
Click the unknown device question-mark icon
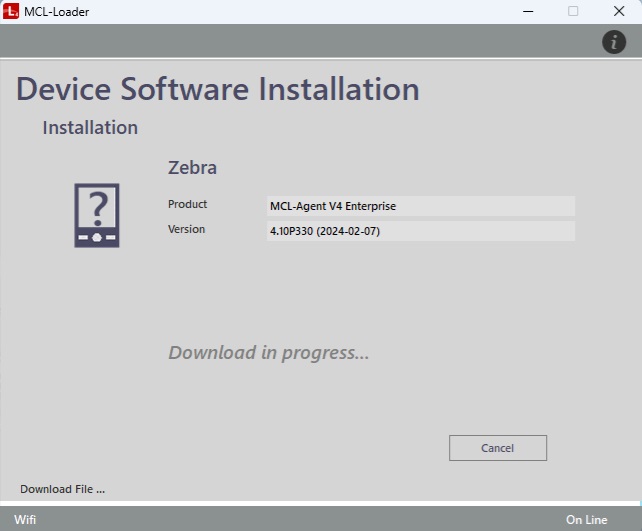(x=97, y=215)
